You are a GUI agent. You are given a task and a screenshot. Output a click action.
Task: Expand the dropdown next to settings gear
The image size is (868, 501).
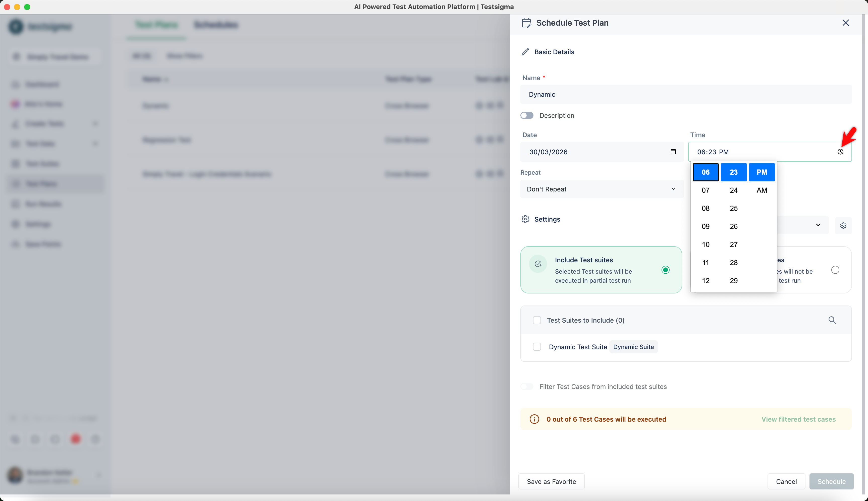pos(818,225)
